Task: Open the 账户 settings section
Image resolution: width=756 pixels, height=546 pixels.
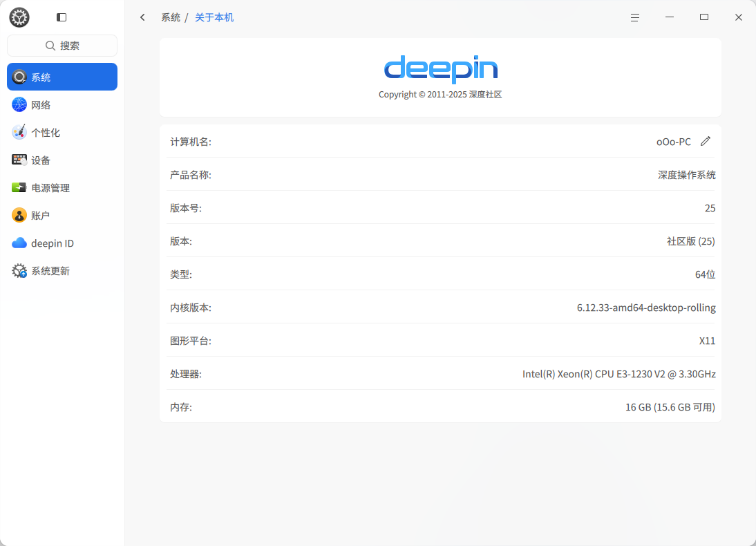Action: coord(62,215)
